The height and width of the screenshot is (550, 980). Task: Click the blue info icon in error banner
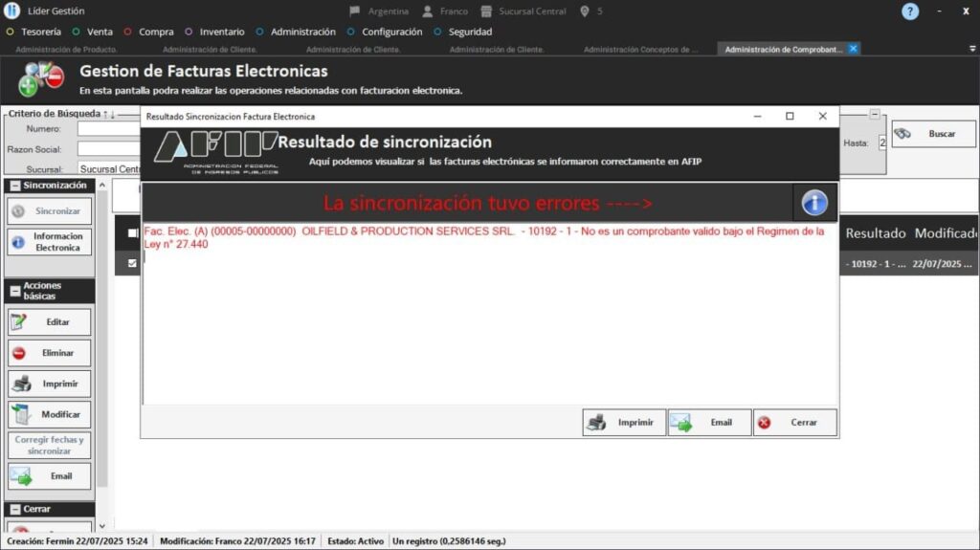pyautogui.click(x=813, y=203)
